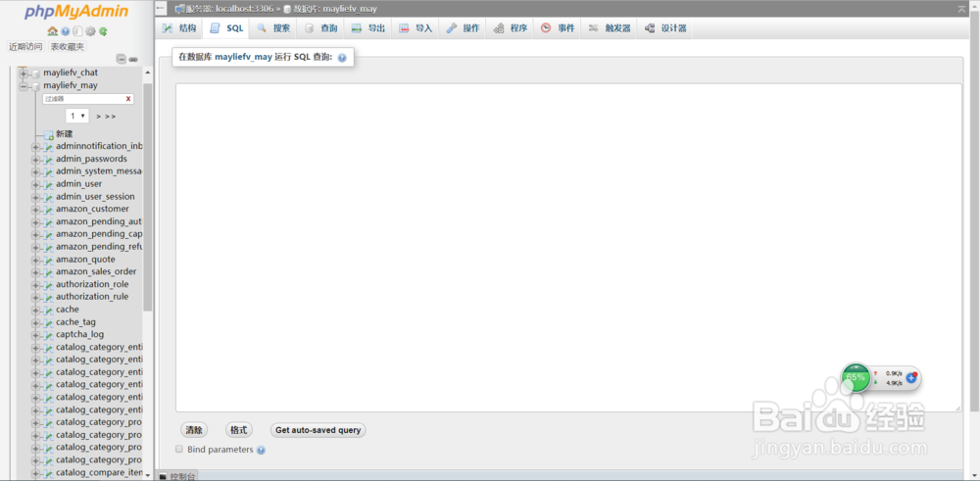The height and width of the screenshot is (481, 980).
Task: Click the console icon at bottom bar
Action: pyautogui.click(x=163, y=477)
